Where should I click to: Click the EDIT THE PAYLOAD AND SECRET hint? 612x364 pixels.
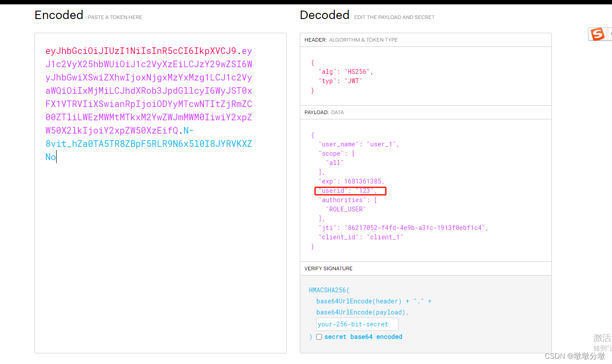(394, 17)
